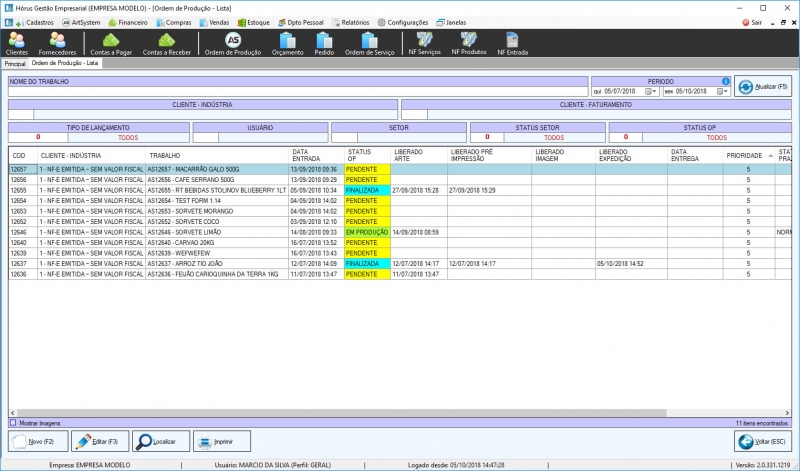Click the Atualizar (F5) button
This screenshot has height=471, width=800.
click(x=763, y=86)
